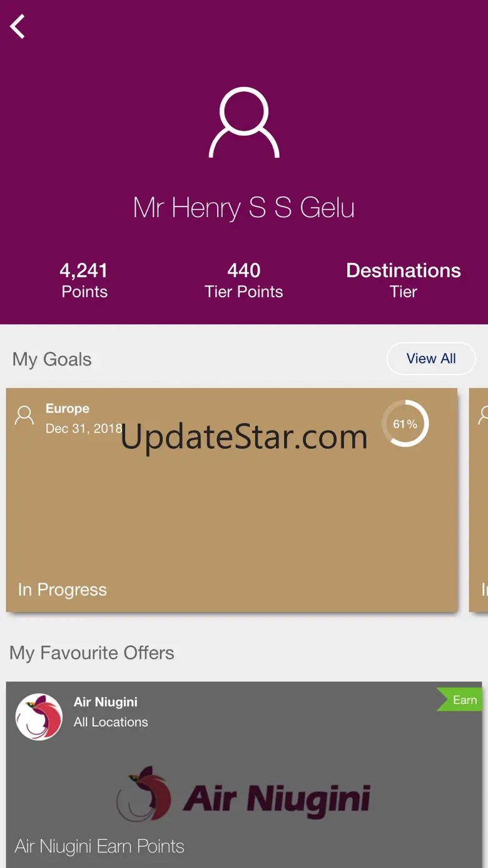Tap the name Mr Henry S S Gelu
The image size is (488, 868).
coord(244,208)
